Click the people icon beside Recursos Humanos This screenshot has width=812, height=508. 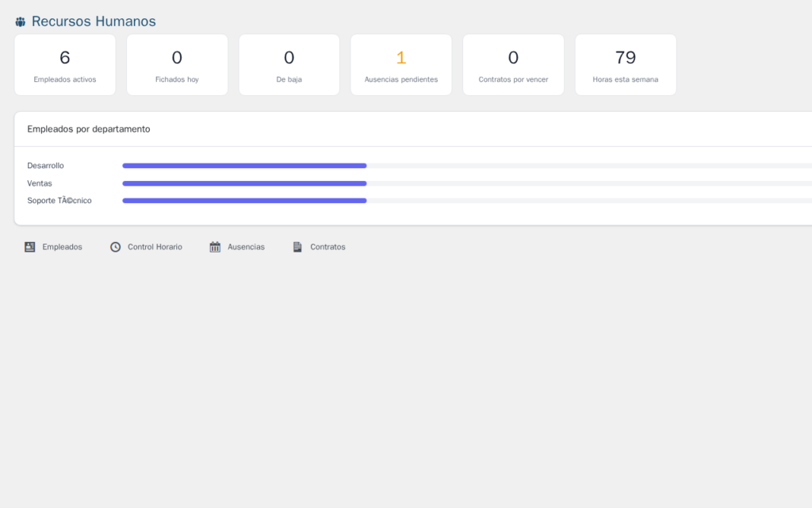pyautogui.click(x=19, y=21)
